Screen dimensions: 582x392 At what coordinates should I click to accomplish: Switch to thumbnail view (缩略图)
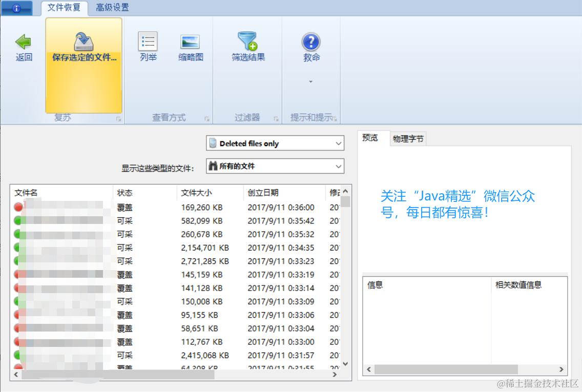(x=191, y=48)
